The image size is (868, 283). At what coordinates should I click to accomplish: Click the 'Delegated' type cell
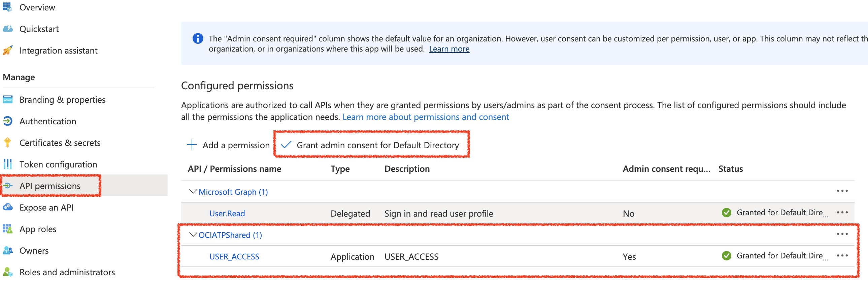pyautogui.click(x=350, y=214)
